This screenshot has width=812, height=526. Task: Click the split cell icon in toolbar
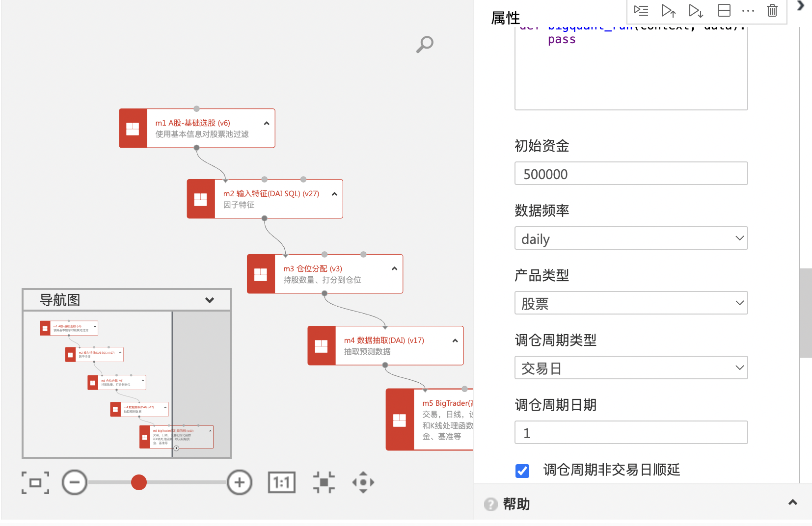click(724, 10)
